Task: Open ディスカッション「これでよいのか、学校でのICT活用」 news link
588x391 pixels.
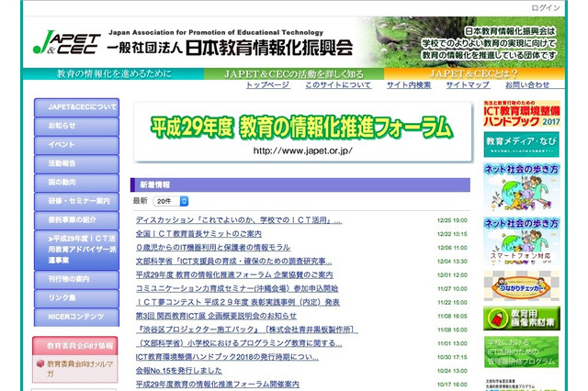Action: 239,220
